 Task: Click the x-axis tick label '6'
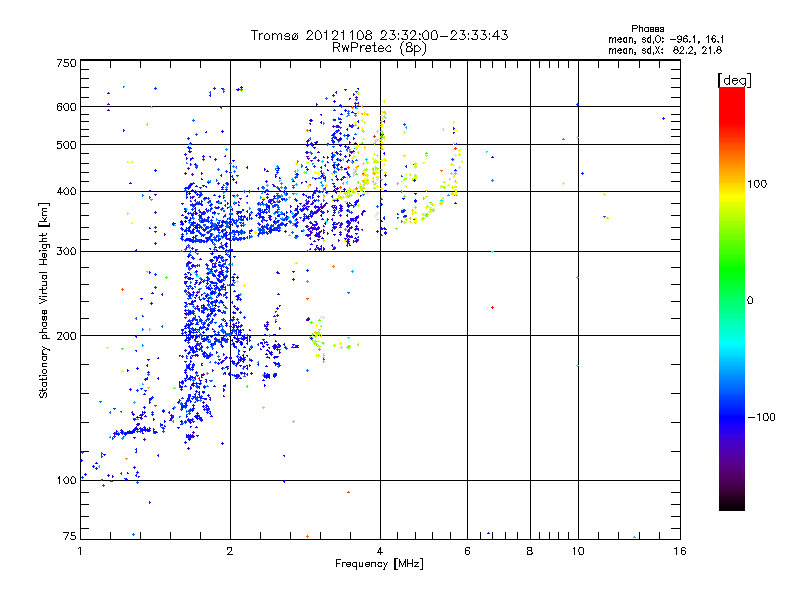coord(467,551)
